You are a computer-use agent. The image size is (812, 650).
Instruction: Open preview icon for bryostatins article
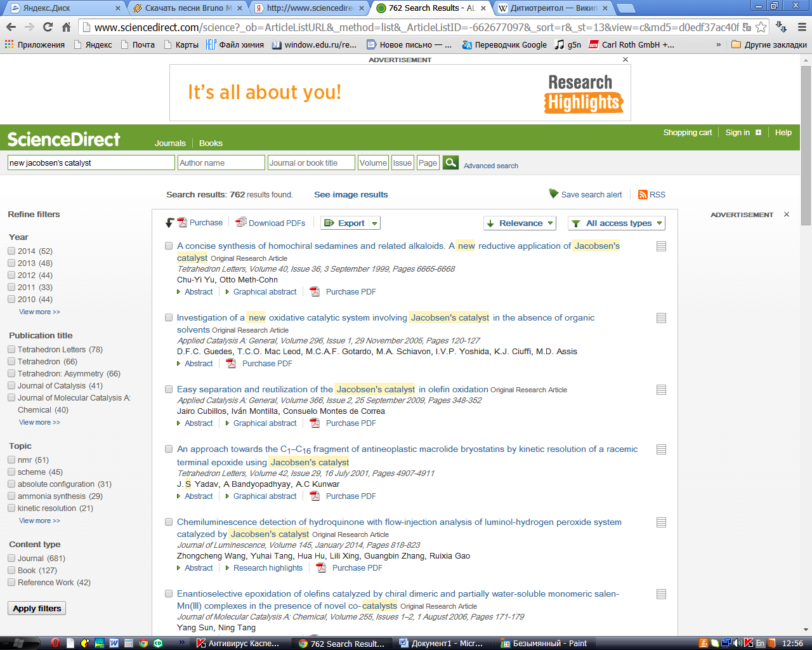coord(661,449)
